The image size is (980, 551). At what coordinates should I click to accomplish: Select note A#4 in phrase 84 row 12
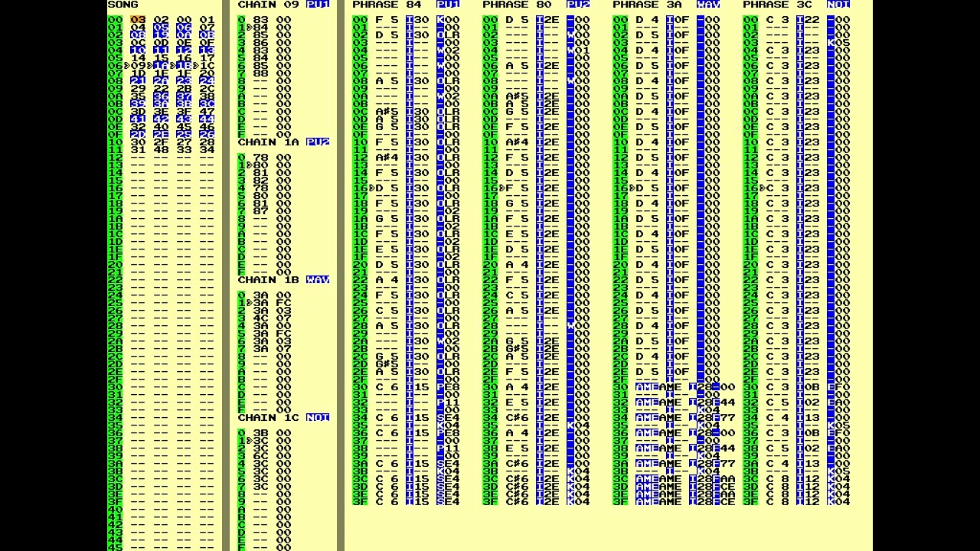(x=387, y=158)
